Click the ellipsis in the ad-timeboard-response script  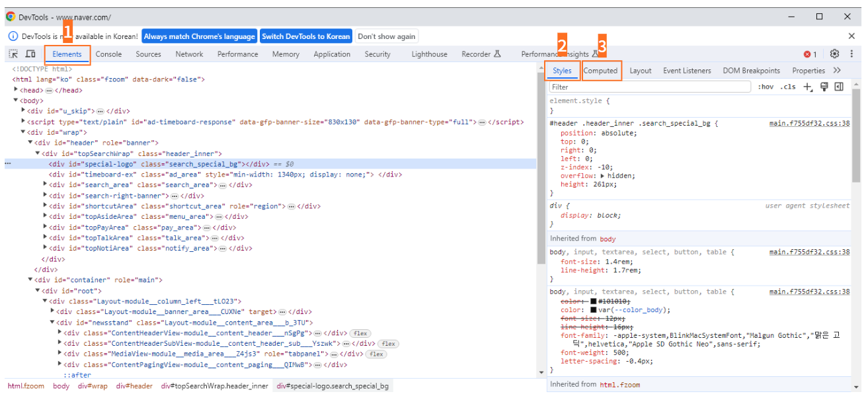[x=483, y=122]
